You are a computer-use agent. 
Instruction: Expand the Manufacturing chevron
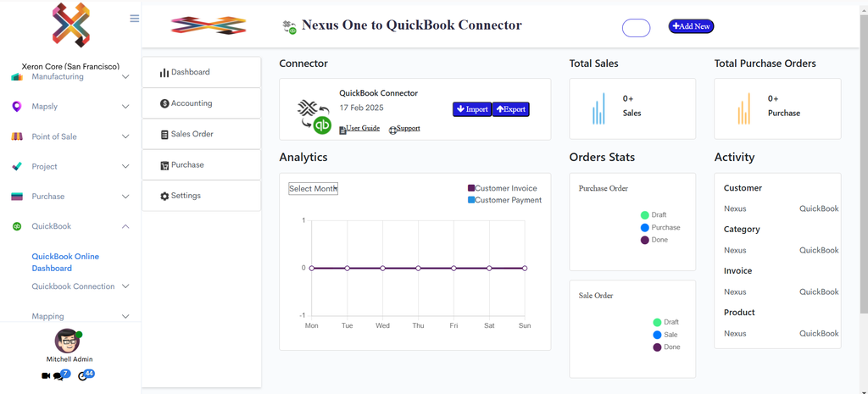click(125, 77)
